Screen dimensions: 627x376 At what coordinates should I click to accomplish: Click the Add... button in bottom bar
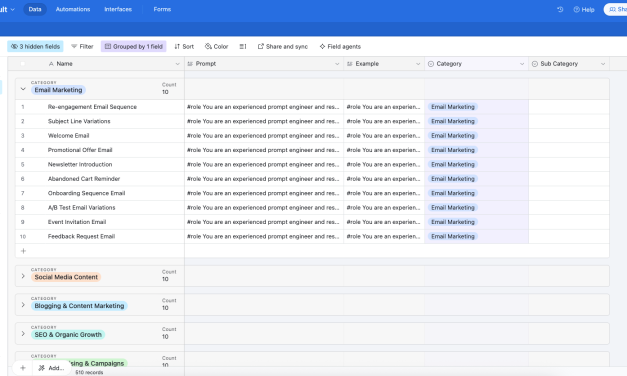coord(51,368)
